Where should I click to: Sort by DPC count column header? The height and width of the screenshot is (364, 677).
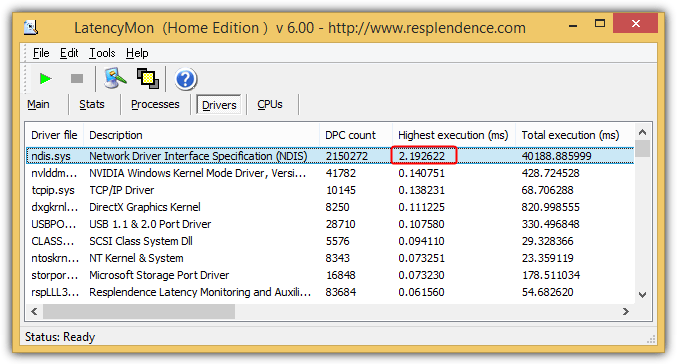(x=356, y=135)
